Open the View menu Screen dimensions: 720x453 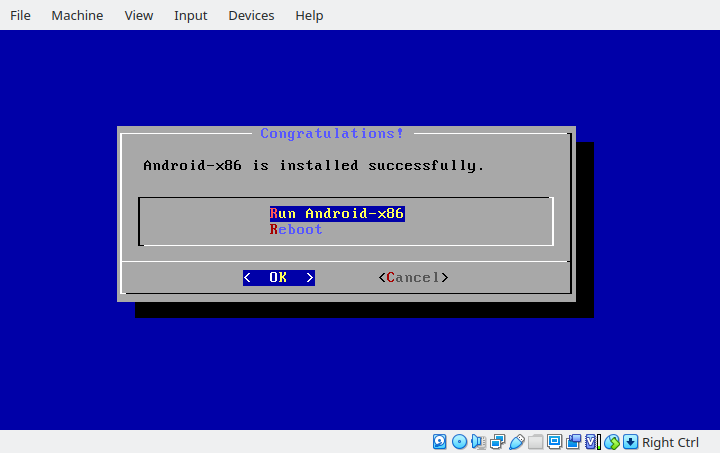pos(139,16)
